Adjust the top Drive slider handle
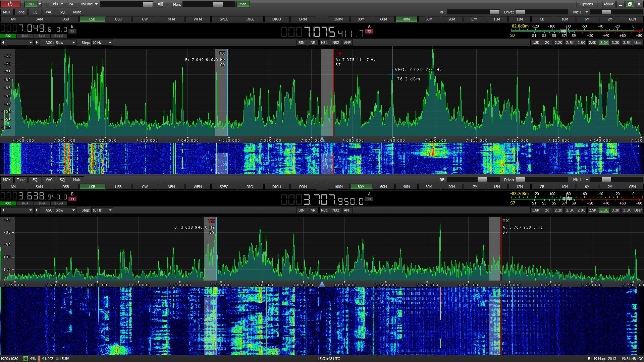The height and width of the screenshot is (362, 644). point(520,12)
